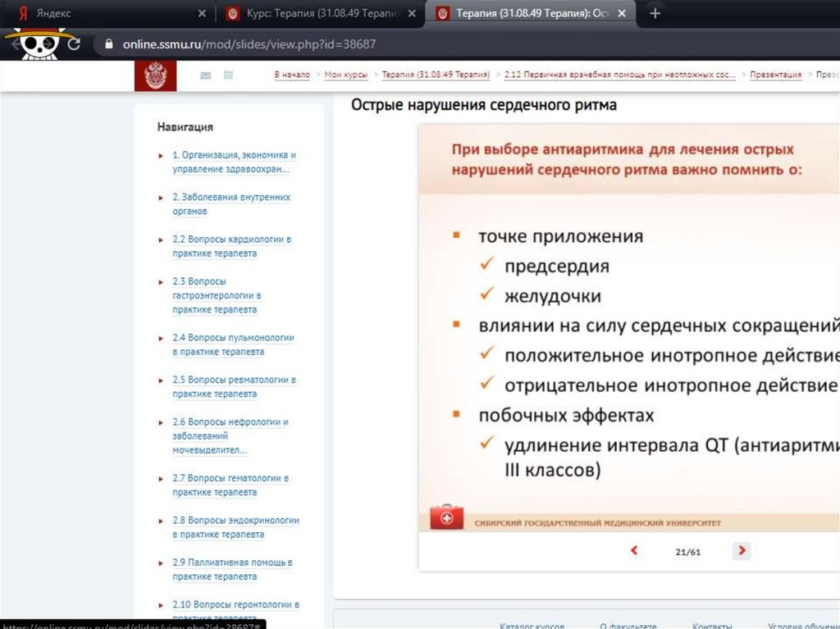Click slide text 'точке приложения'
840x629 pixels.
point(561,236)
